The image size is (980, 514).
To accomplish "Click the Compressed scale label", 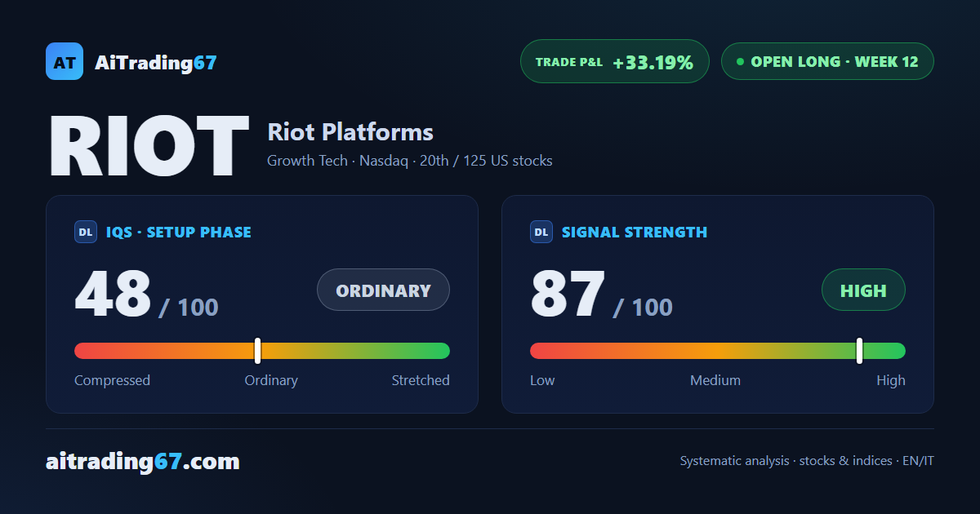I will (112, 380).
